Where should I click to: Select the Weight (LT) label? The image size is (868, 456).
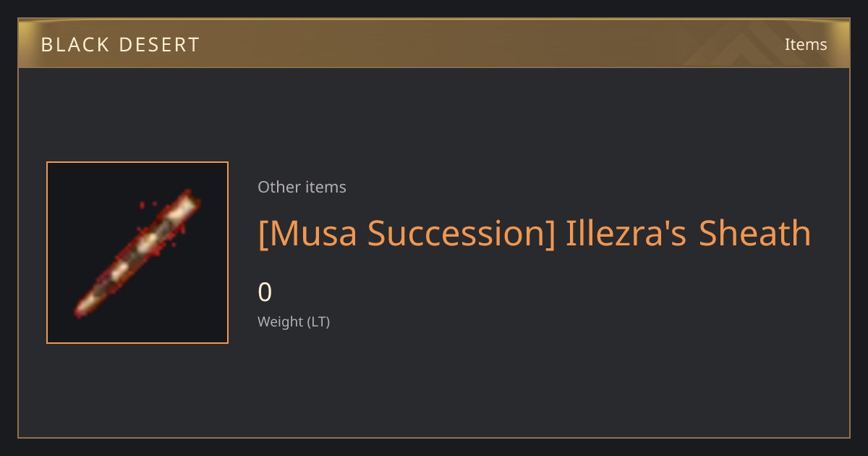coord(294,321)
